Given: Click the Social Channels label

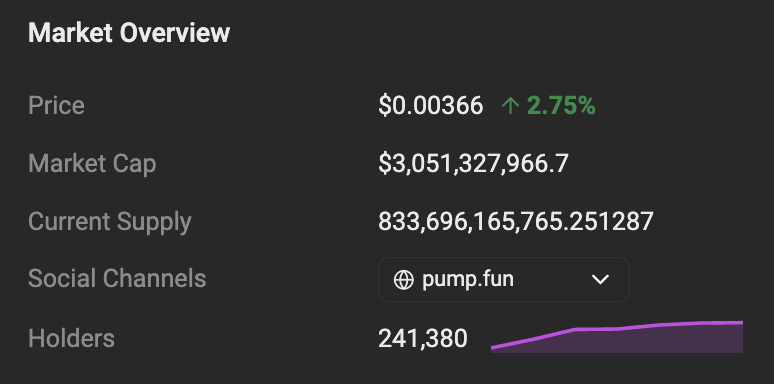Looking at the screenshot, I should click(117, 279).
